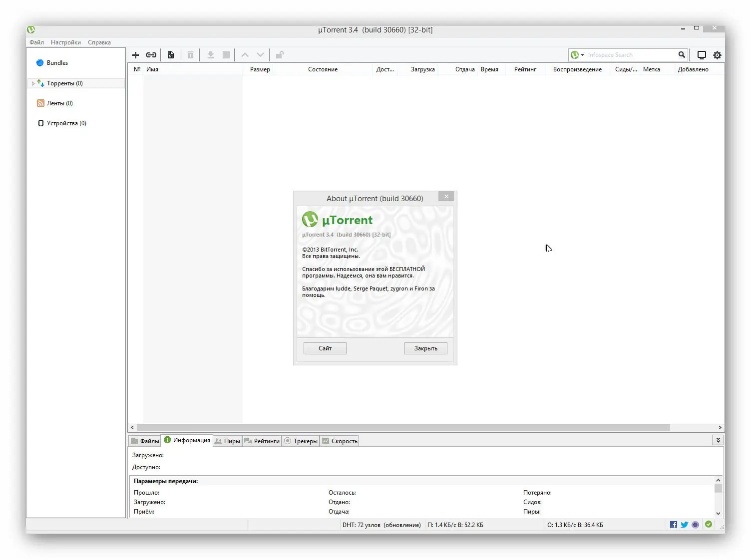The width and height of the screenshot is (751, 560).
Task: Click the Закрыть button in About dialog
Action: pyautogui.click(x=426, y=348)
